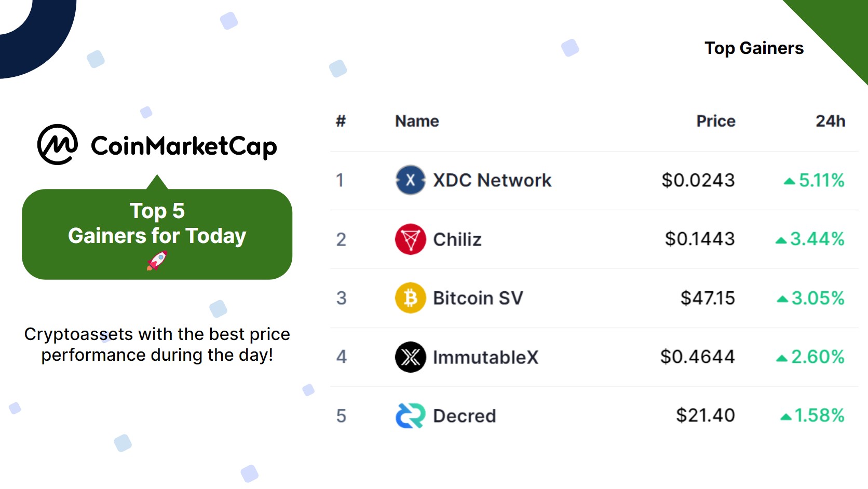
Task: Click the Decred logo icon
Action: 410,416
